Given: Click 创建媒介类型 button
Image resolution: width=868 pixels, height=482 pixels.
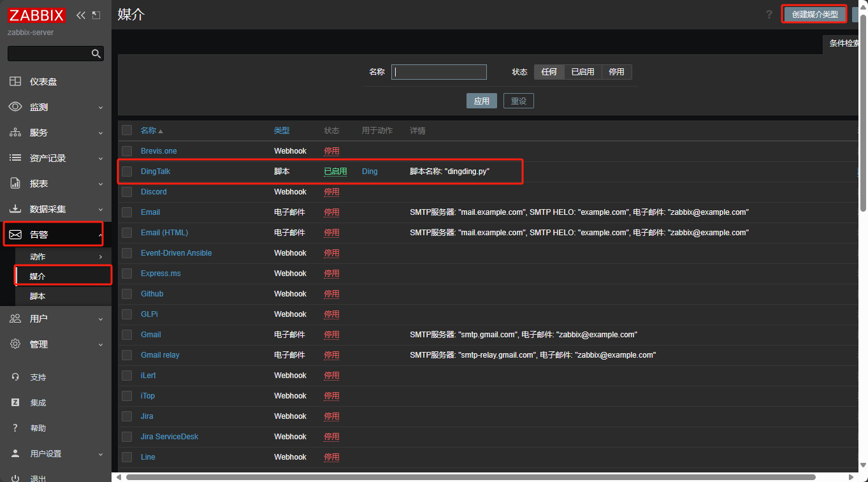Looking at the screenshot, I should point(815,14).
